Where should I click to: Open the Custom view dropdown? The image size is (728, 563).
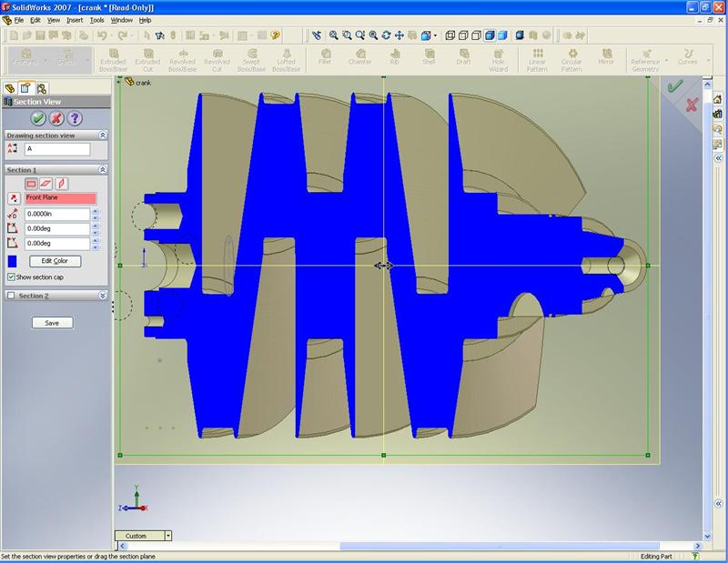point(168,536)
